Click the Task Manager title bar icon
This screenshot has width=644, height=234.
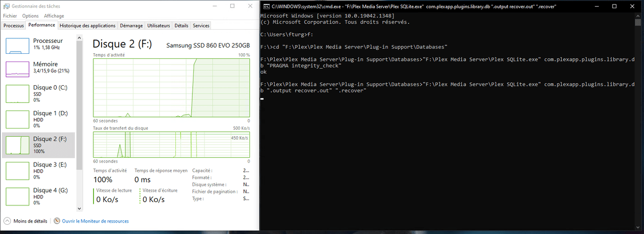(x=7, y=6)
